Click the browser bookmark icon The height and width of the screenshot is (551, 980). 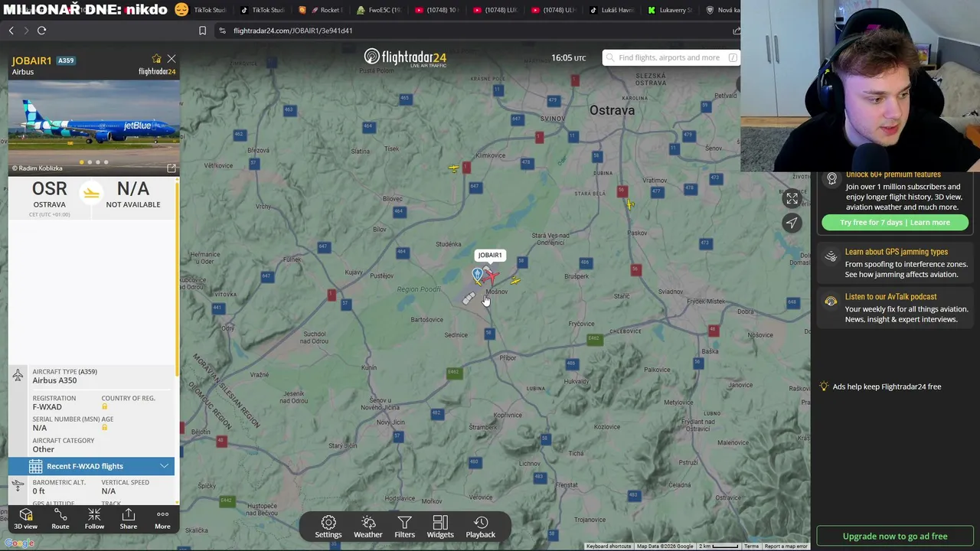(202, 31)
